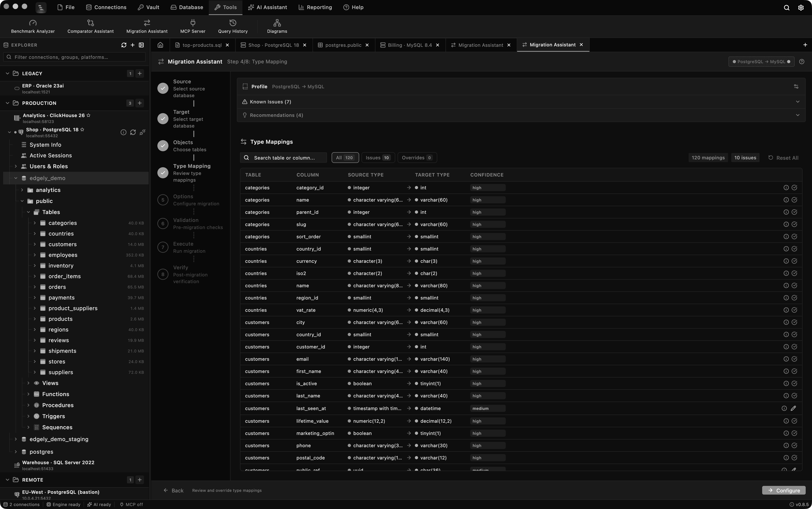The image size is (812, 509).
Task: Refresh the Explorer connections list
Action: 124,45
